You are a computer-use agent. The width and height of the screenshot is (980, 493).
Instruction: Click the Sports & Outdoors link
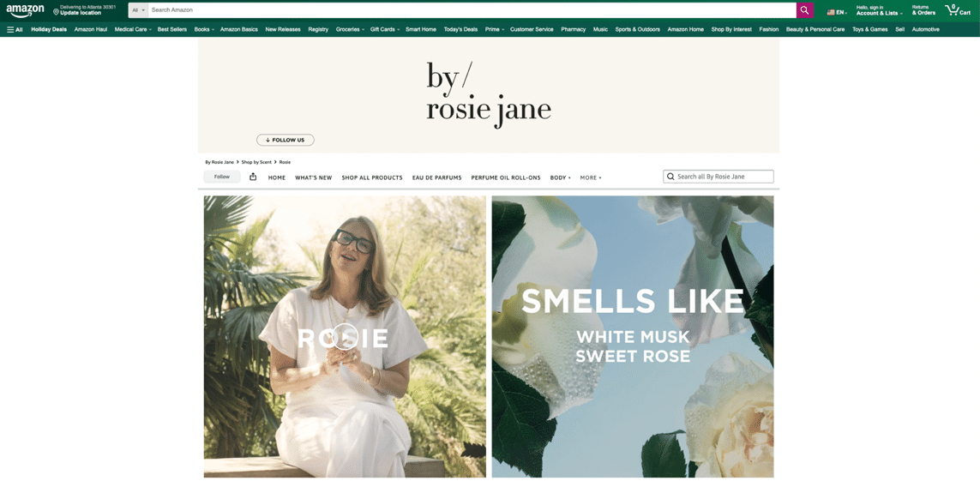(638, 29)
